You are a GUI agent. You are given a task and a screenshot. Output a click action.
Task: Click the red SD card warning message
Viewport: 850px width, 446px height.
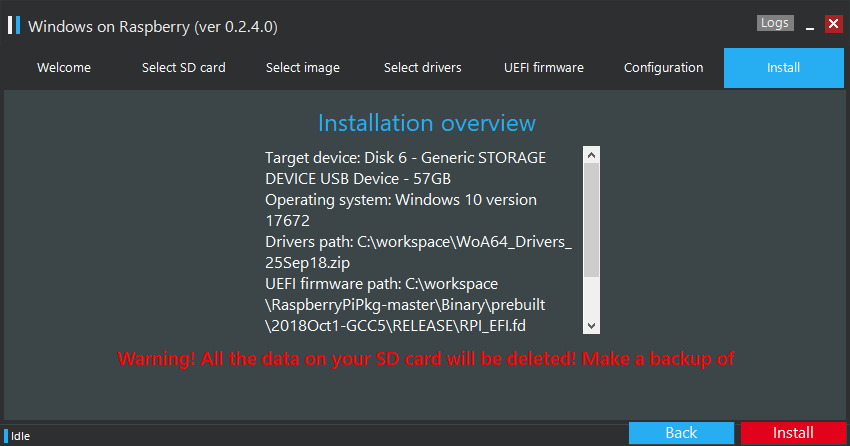tap(426, 359)
